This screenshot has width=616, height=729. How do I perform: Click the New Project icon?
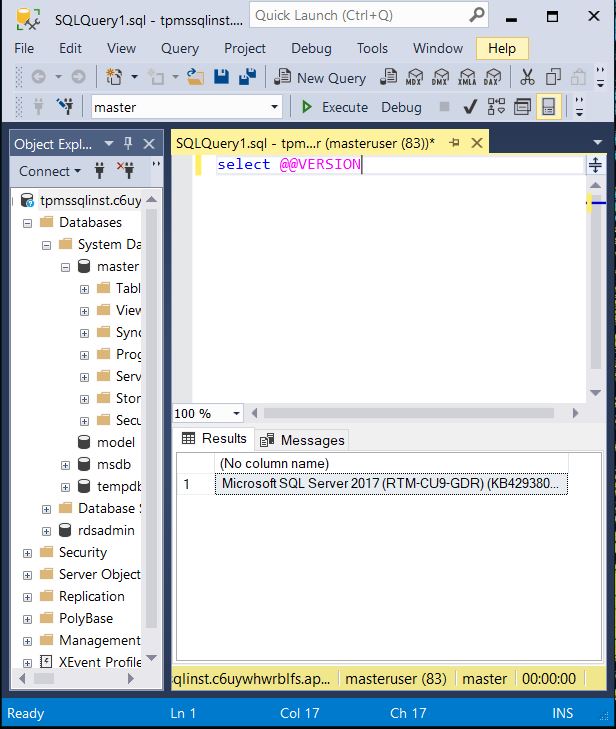pos(114,77)
